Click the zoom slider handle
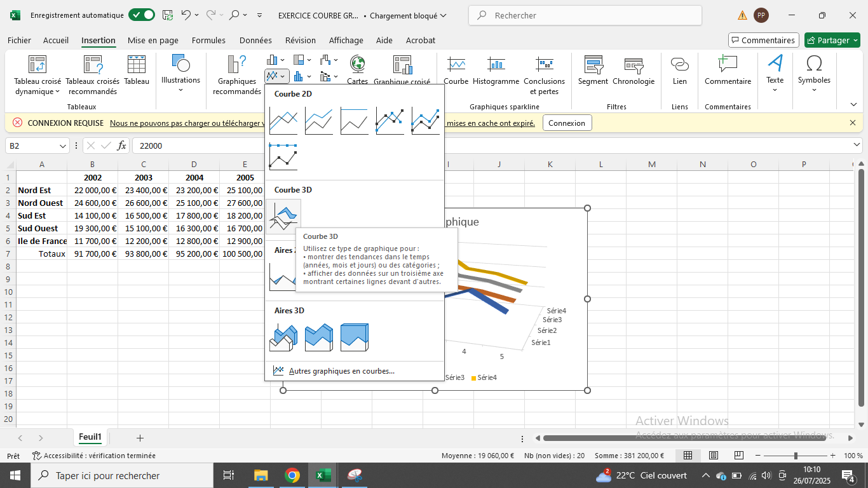The height and width of the screenshot is (488, 868). (796, 456)
